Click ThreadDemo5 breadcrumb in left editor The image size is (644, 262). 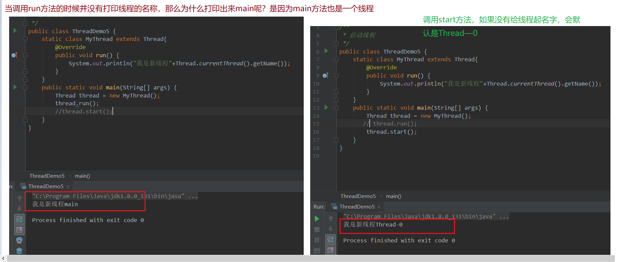(47, 176)
